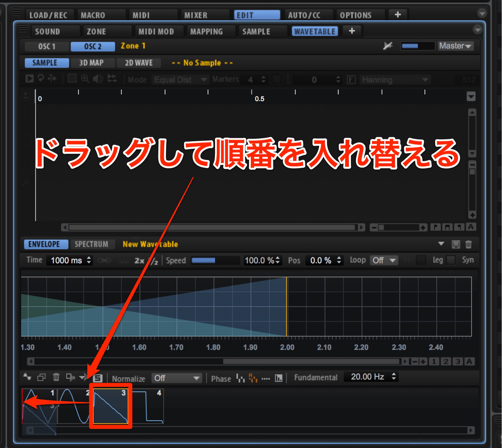Open the 3D MAP tab
The image size is (502, 448).
pos(91,63)
